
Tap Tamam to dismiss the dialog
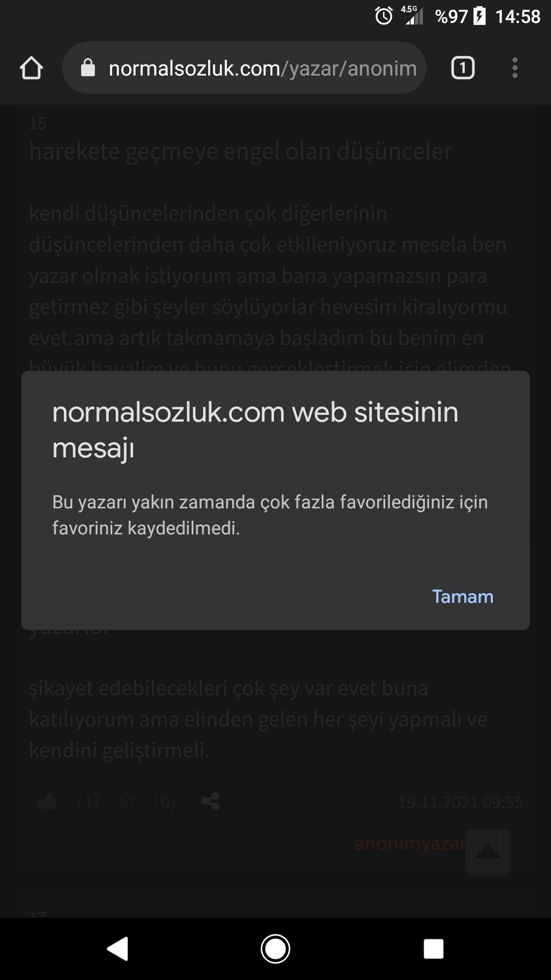pos(463,596)
